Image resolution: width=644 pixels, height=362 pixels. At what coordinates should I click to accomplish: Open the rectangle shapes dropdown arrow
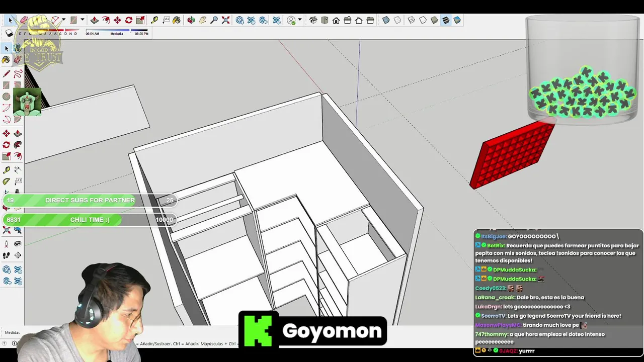82,20
